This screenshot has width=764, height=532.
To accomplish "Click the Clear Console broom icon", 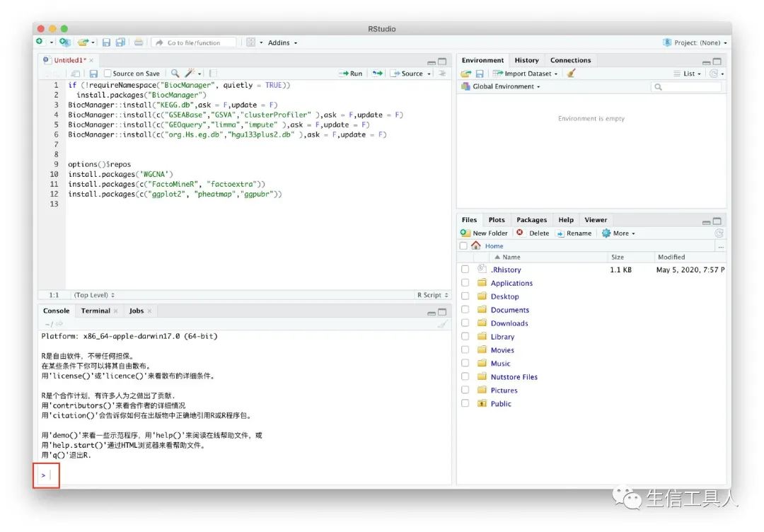I will 442,324.
